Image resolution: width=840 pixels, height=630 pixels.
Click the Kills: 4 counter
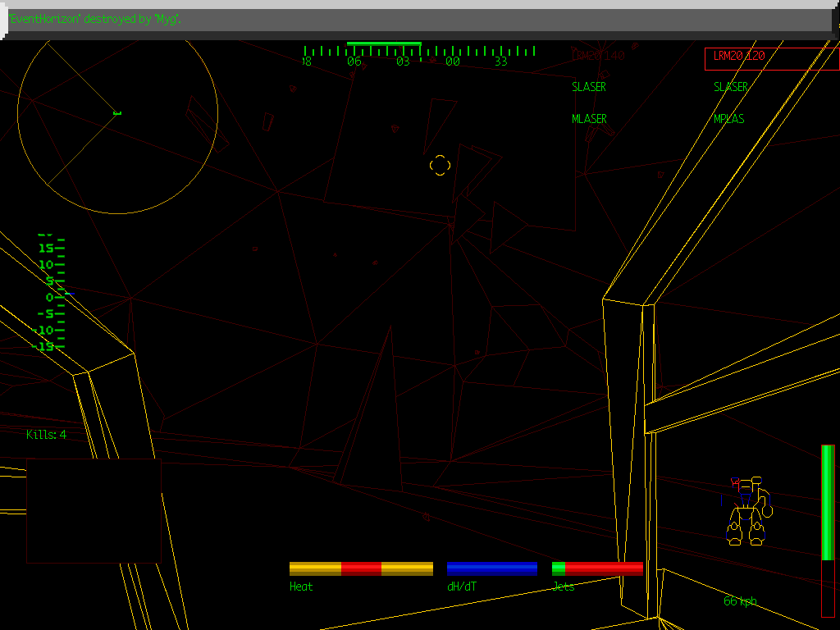[x=47, y=435]
